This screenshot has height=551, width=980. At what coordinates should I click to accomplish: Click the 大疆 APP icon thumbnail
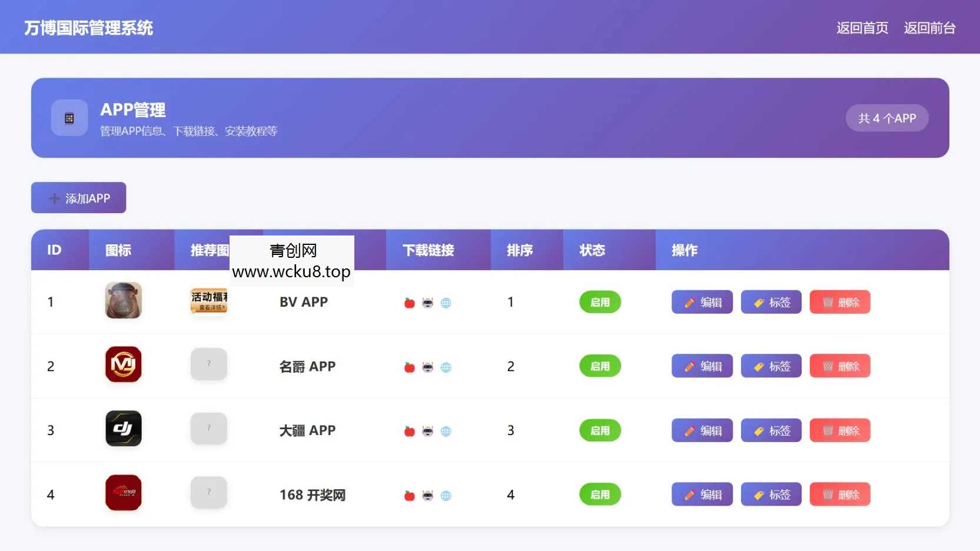tap(123, 429)
